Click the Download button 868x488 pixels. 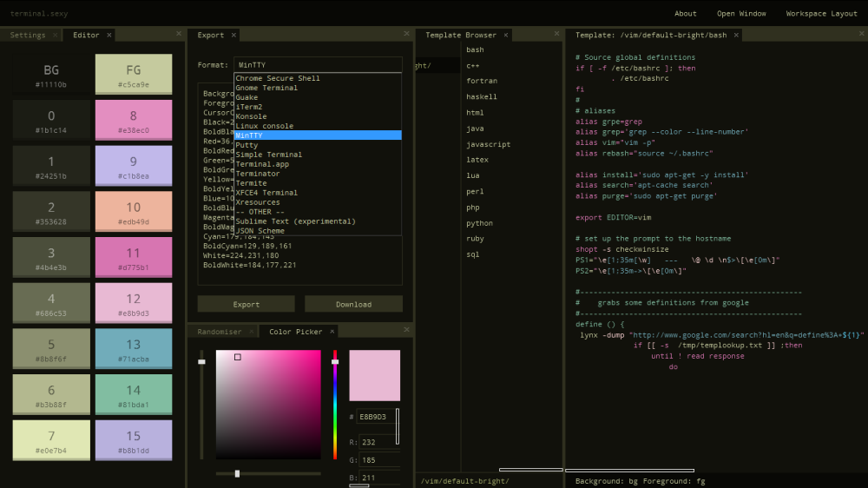click(354, 304)
